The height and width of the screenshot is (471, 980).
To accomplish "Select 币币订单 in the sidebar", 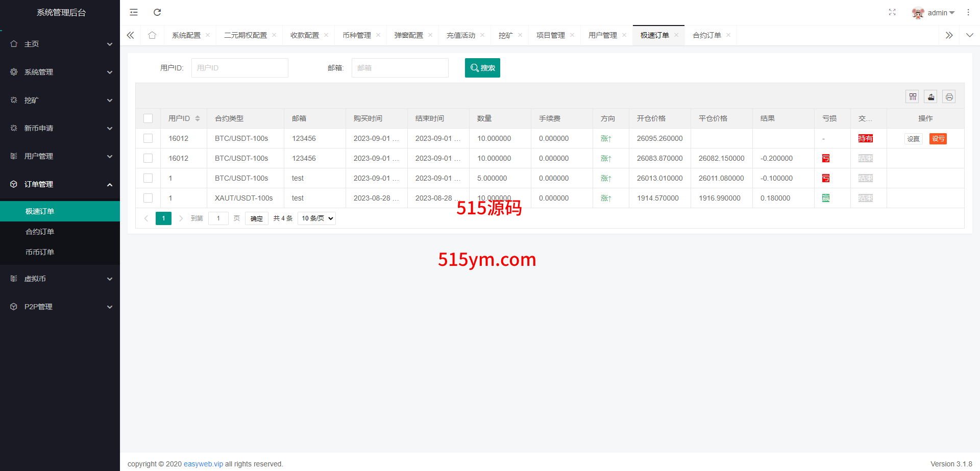I will (40, 252).
